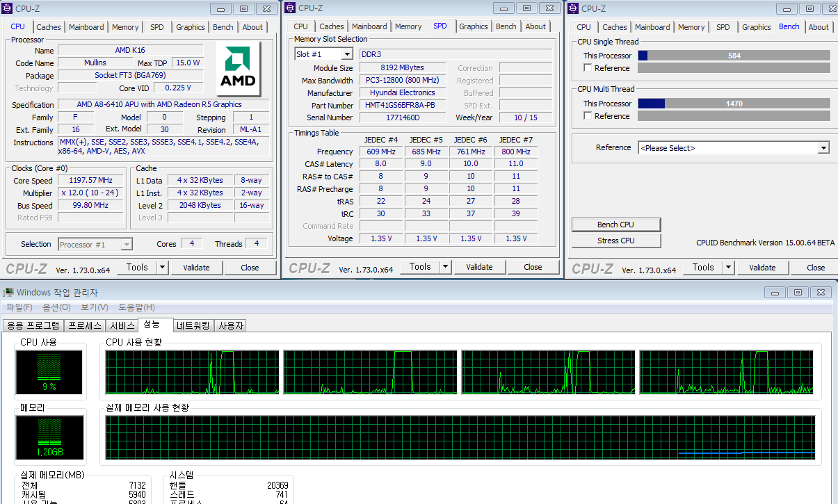Click JEDEC #7 frequency cell 800 MHz
The width and height of the screenshot is (838, 504).
coord(515,152)
